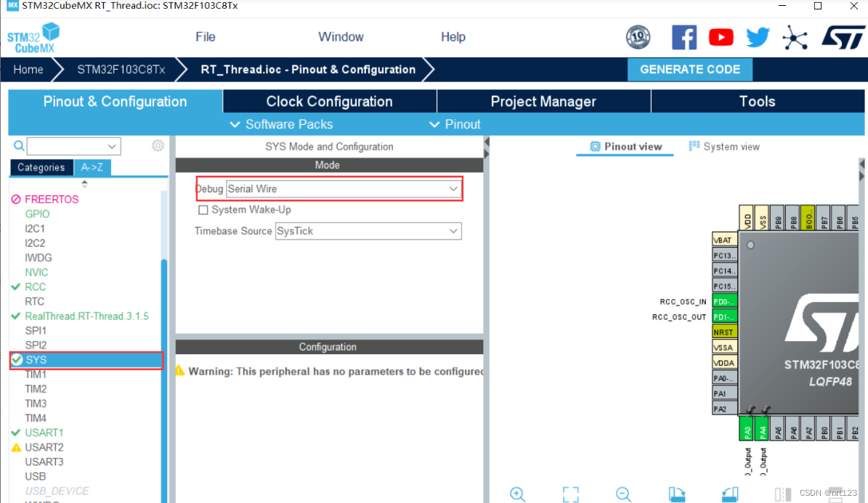The image size is (868, 503).
Task: Click the ST logo in the header
Action: [x=842, y=38]
